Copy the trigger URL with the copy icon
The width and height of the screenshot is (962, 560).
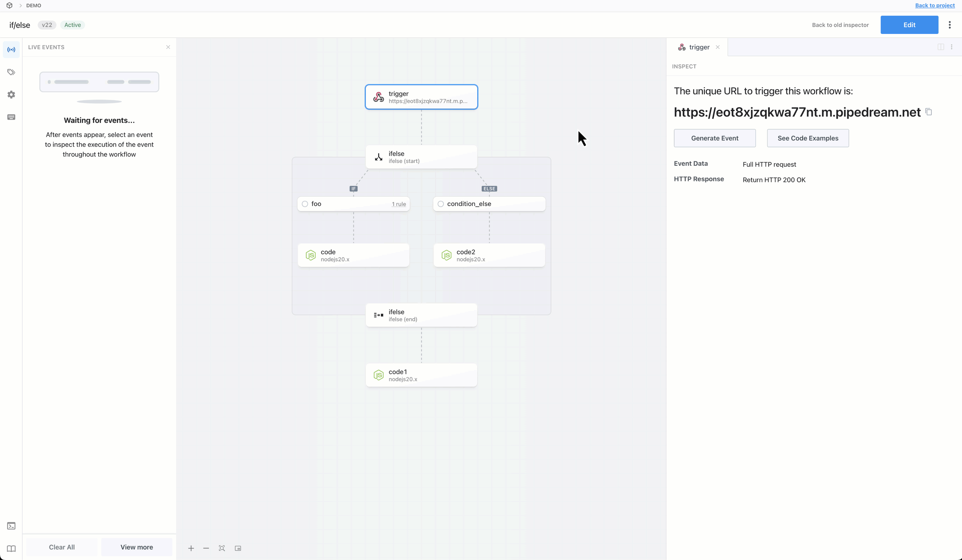929,112
